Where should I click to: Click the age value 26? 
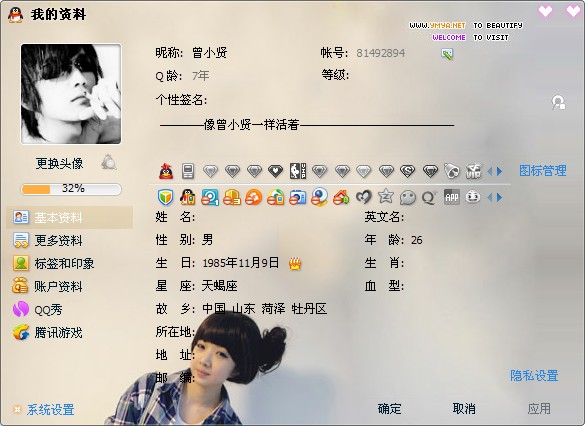pos(417,240)
